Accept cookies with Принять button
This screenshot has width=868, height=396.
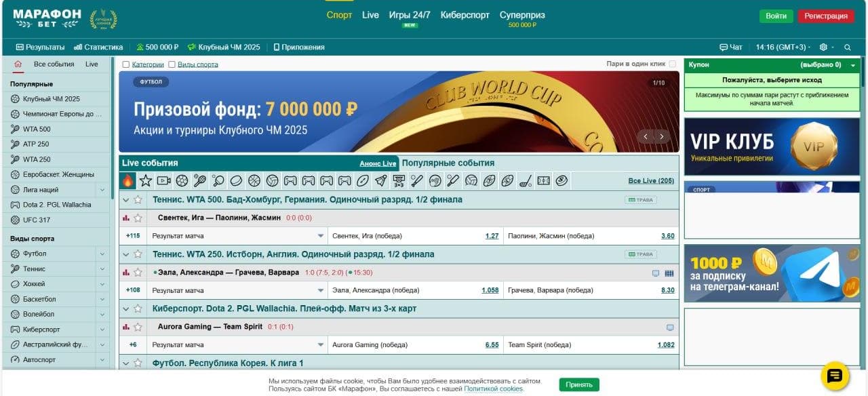pos(579,384)
